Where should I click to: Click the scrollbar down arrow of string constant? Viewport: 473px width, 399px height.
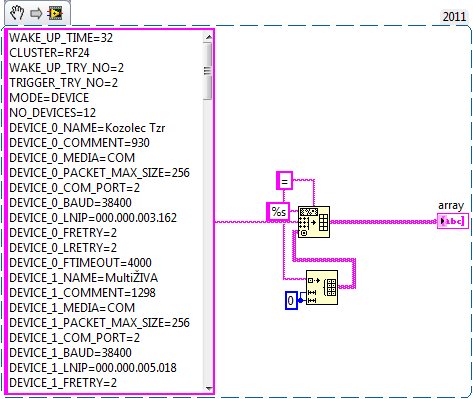click(x=208, y=388)
